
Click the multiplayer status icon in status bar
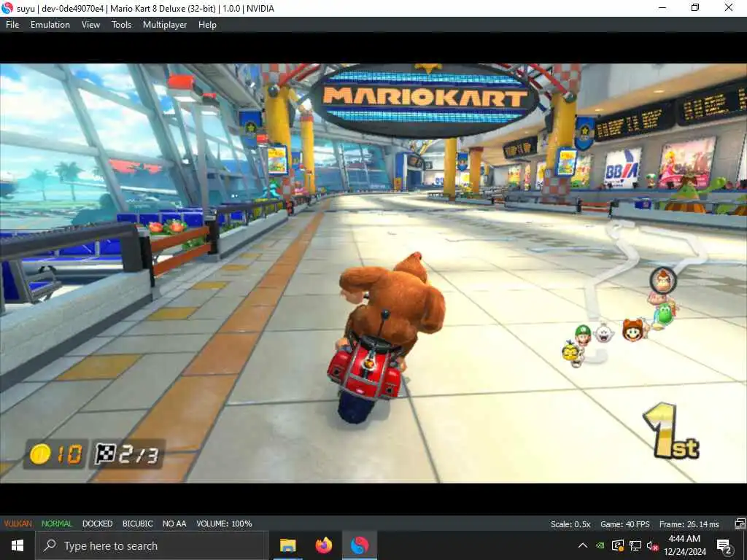740,524
